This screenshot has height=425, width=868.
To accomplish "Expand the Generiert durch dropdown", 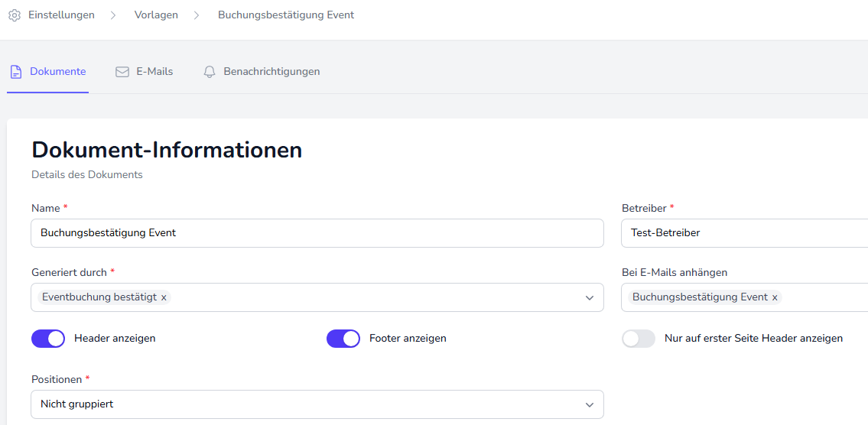I will [589, 297].
